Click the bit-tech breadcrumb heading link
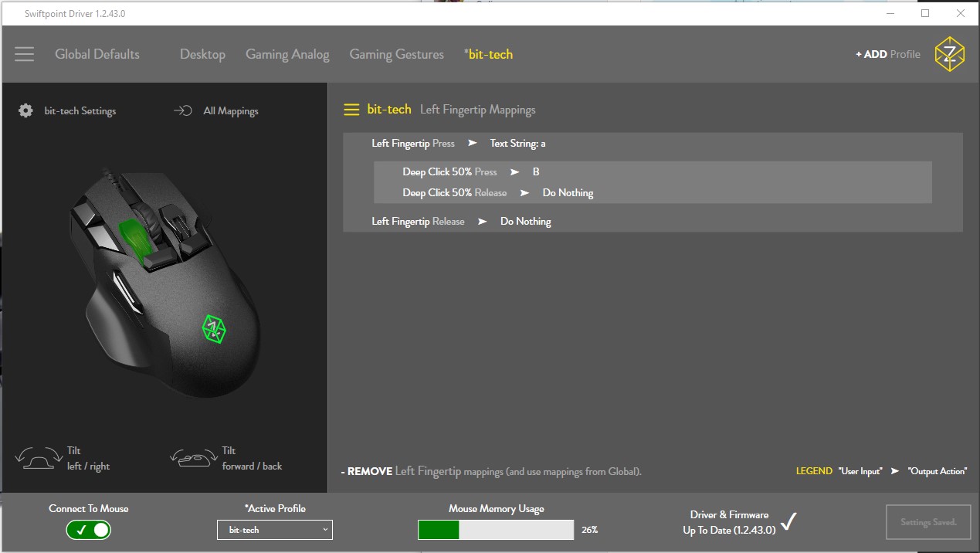The image size is (980, 553). pyautogui.click(x=389, y=110)
